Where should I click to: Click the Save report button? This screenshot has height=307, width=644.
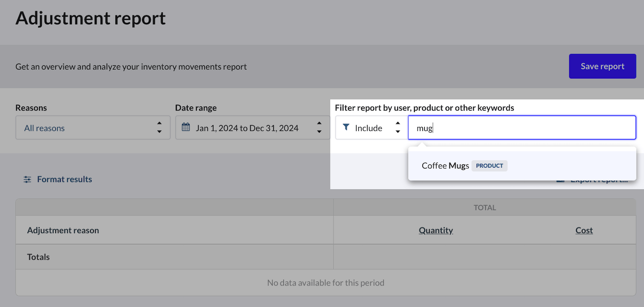click(602, 66)
